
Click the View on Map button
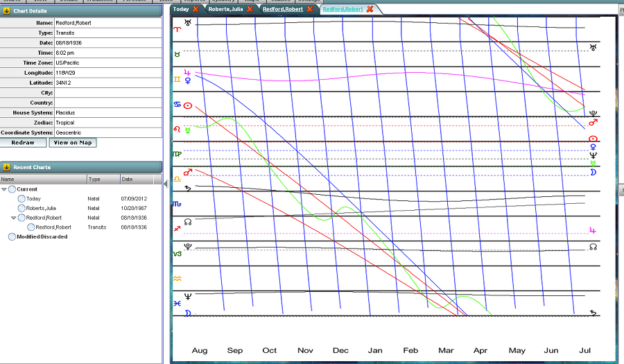point(71,143)
